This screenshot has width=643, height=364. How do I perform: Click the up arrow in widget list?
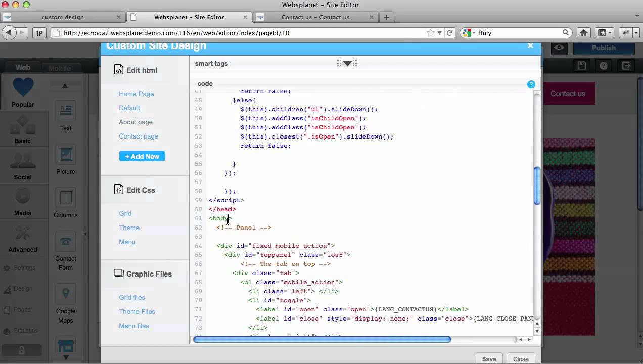[65, 86]
